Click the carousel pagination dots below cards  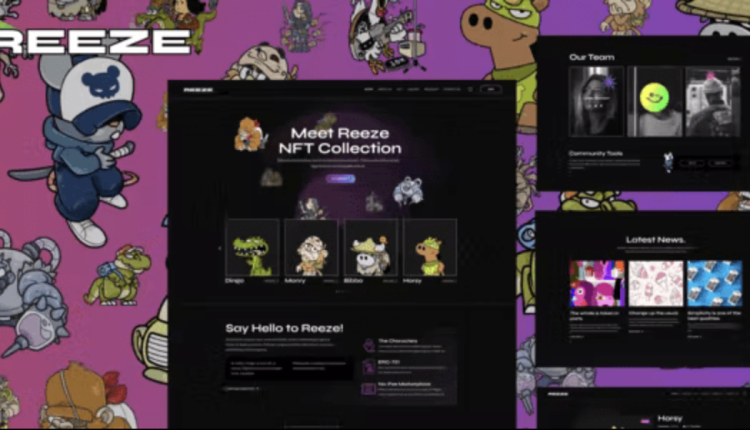340,291
